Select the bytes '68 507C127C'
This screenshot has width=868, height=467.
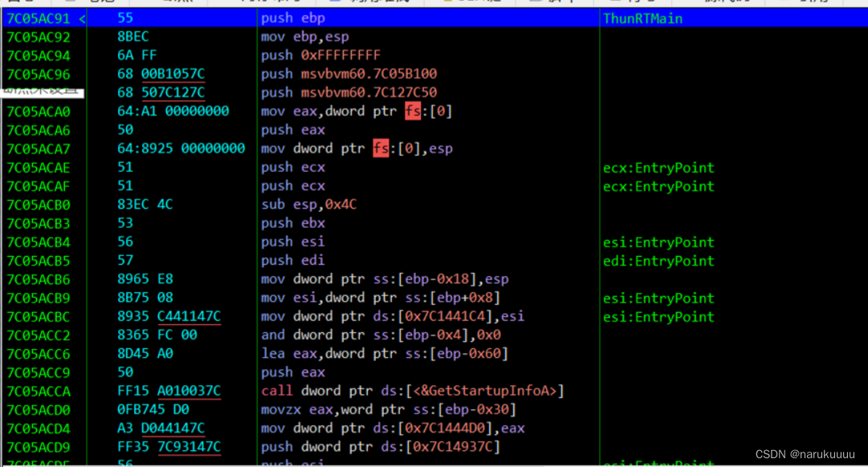(x=161, y=92)
